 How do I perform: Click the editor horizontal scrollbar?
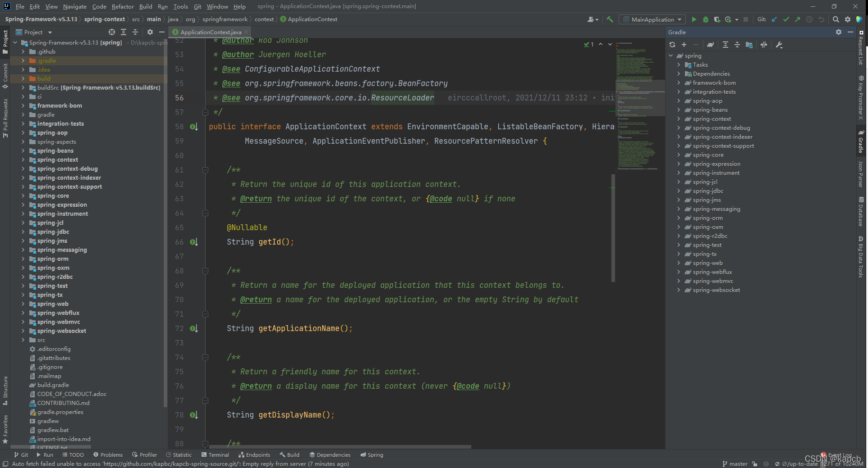click(x=339, y=447)
